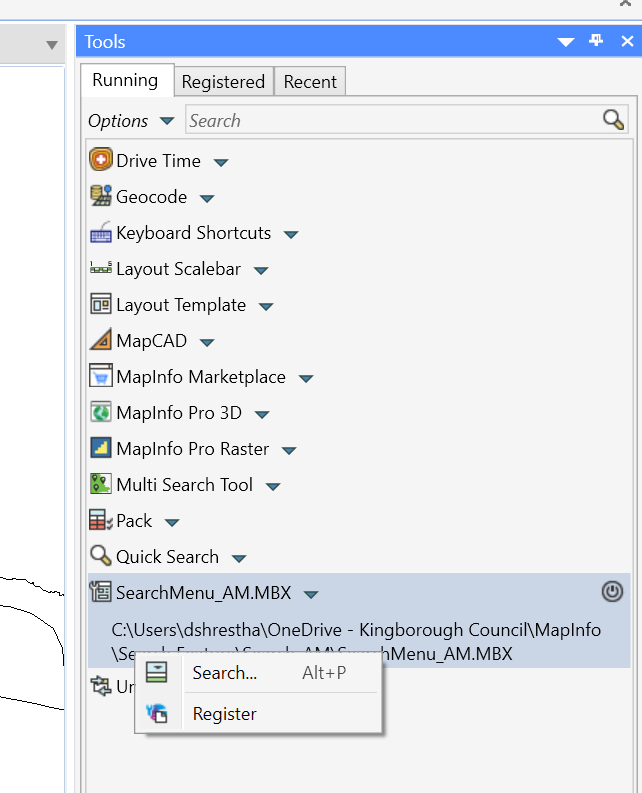Expand the Keyboard Shortcuts dropdown arrow
The height and width of the screenshot is (793, 642).
[x=291, y=235]
